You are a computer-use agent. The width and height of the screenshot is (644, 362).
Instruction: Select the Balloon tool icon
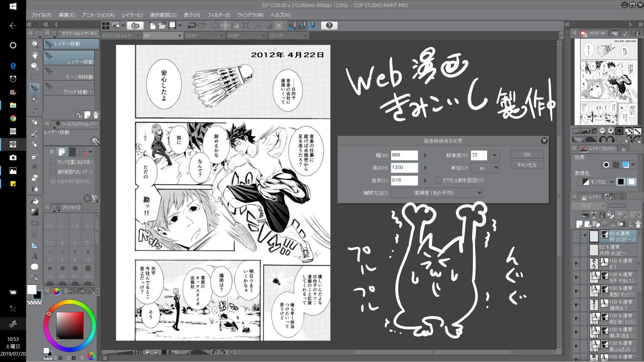(x=35, y=267)
